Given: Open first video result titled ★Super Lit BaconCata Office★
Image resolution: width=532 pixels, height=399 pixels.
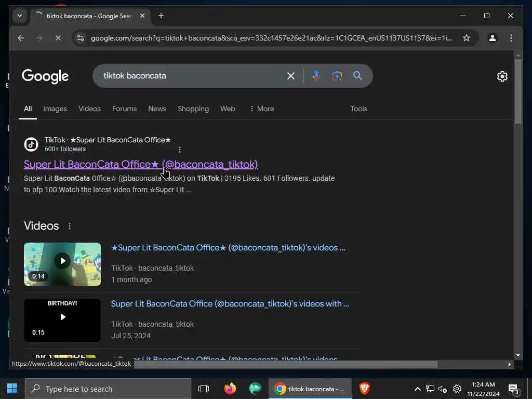Looking at the screenshot, I should (228, 248).
